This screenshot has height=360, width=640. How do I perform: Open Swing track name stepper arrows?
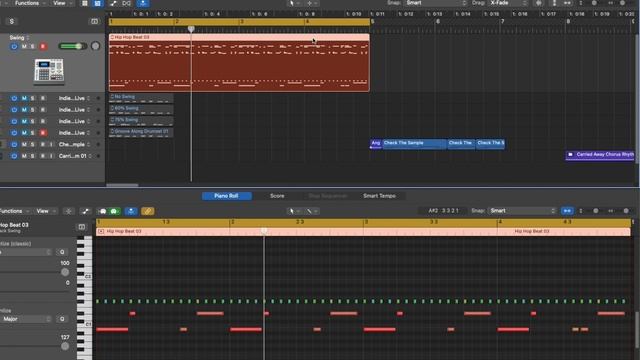point(28,38)
